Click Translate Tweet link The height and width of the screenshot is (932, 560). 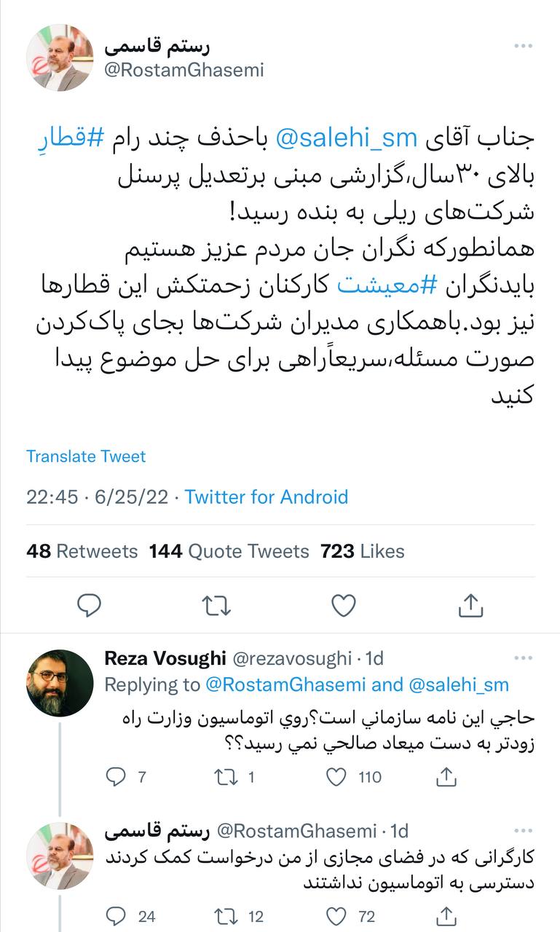(86, 457)
